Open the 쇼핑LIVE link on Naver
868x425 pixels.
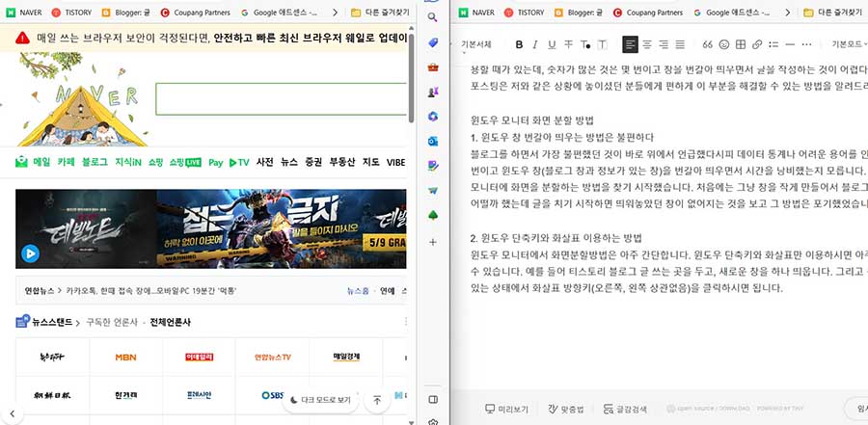pyautogui.click(x=185, y=162)
